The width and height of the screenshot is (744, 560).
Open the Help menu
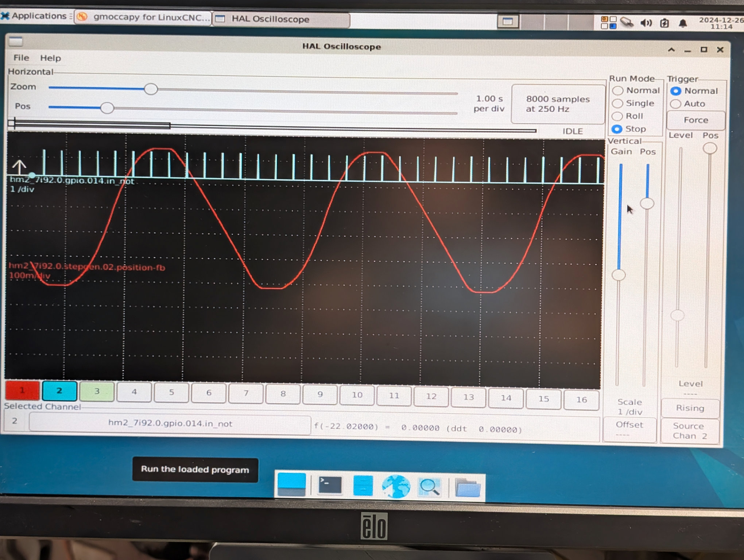click(50, 58)
